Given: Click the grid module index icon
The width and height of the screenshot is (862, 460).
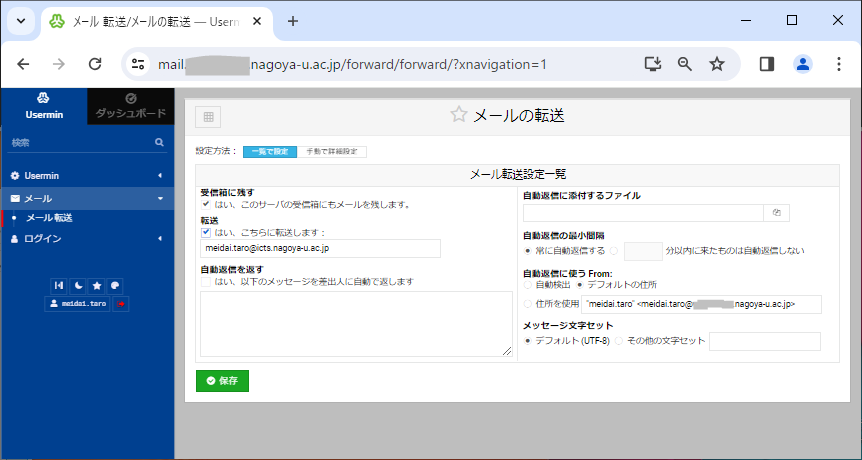Looking at the screenshot, I should (x=208, y=117).
